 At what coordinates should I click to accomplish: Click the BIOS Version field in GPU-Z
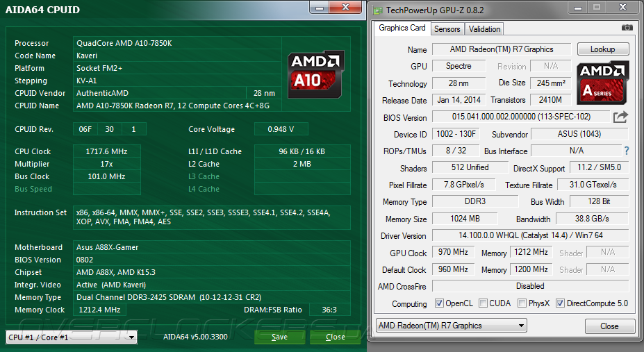(x=521, y=117)
